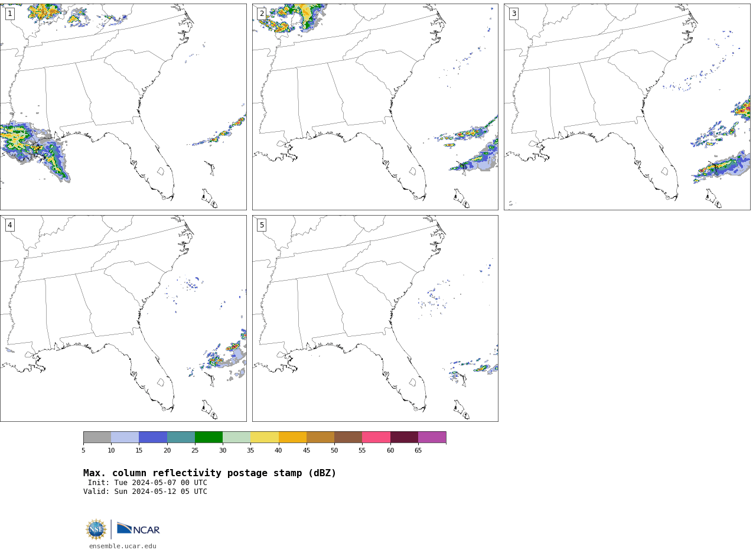Click the colorbar tick label 20
The height and width of the screenshot is (553, 756).
(x=167, y=450)
